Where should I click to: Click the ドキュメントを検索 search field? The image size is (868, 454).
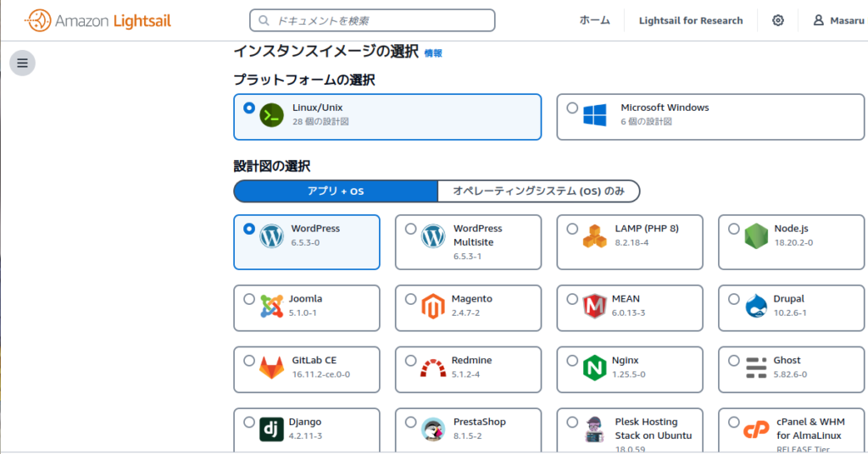point(373,20)
